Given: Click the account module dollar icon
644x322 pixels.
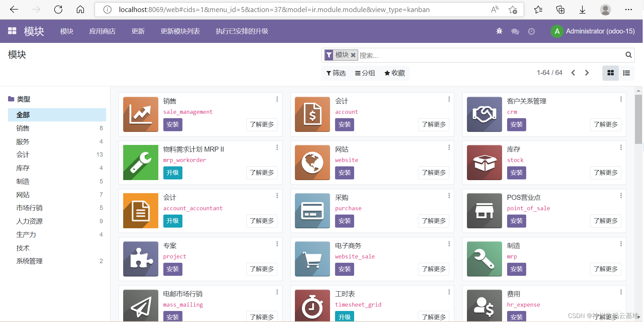Looking at the screenshot, I should click(312, 114).
